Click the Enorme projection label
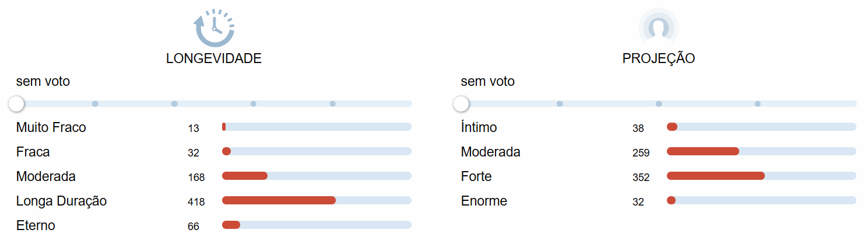Screen dimensions: 868x247 pos(484,201)
